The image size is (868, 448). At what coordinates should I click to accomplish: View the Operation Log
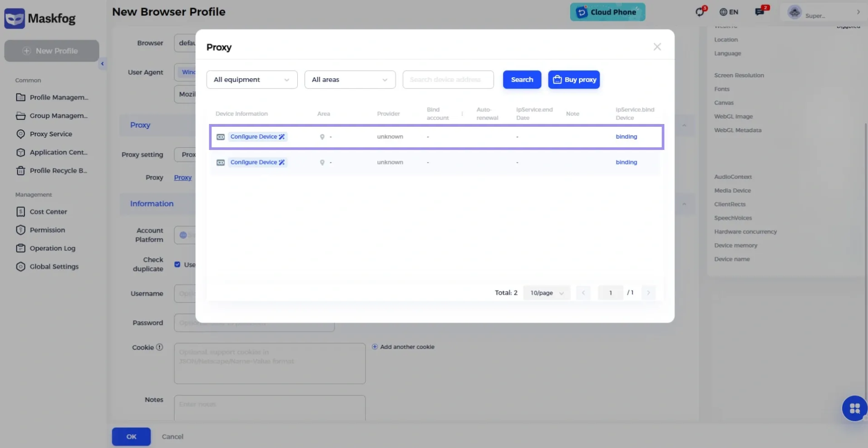coord(52,248)
